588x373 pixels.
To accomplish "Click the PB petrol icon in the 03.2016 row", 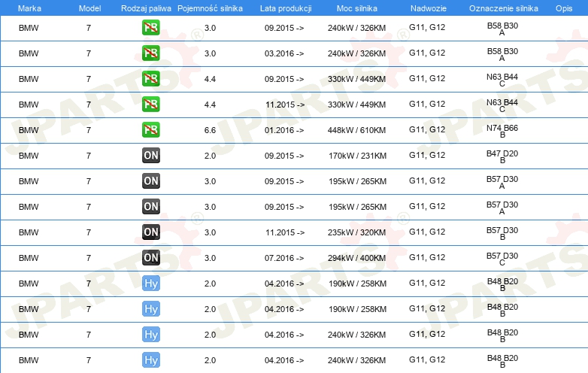I will coord(150,53).
